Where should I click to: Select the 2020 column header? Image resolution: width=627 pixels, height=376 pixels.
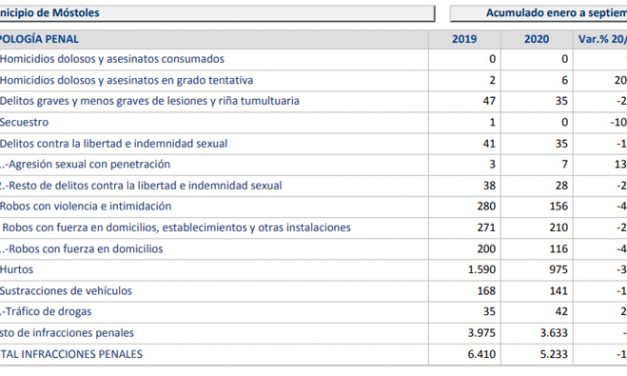pos(537,39)
